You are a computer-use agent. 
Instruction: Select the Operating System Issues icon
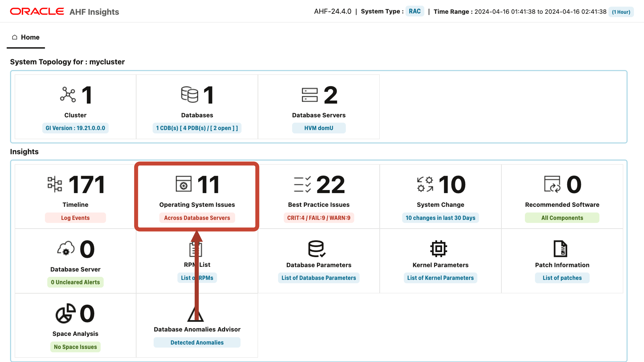pos(184,184)
